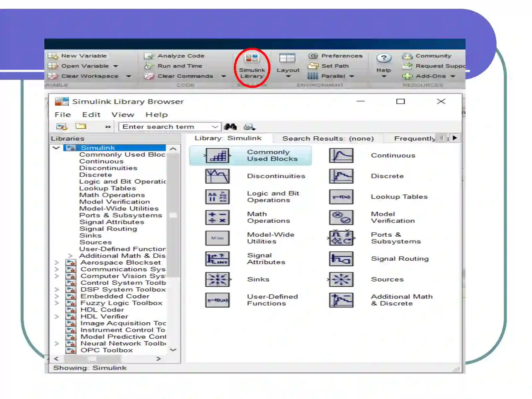Open the Model-Wide Utilities icon
532x399 pixels.
point(217,238)
